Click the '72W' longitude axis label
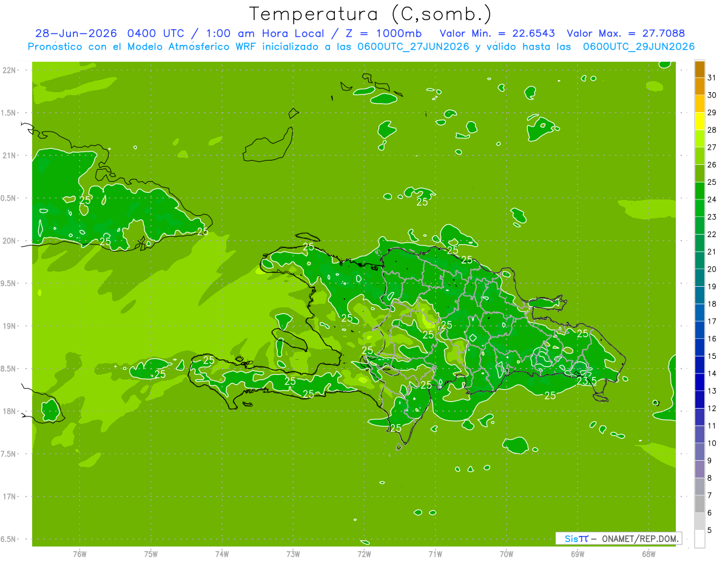The width and height of the screenshot is (728, 562). pos(364,554)
